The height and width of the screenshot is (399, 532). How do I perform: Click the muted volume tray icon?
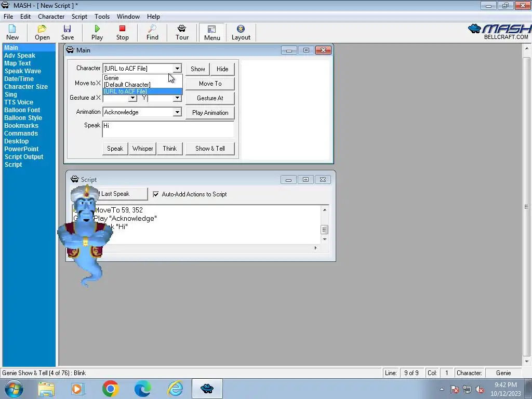click(480, 390)
